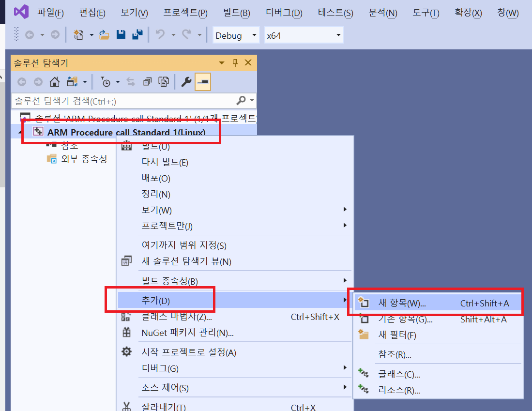Toggle the preview selected items button
Viewport: 532px width, 411px height.
point(203,82)
